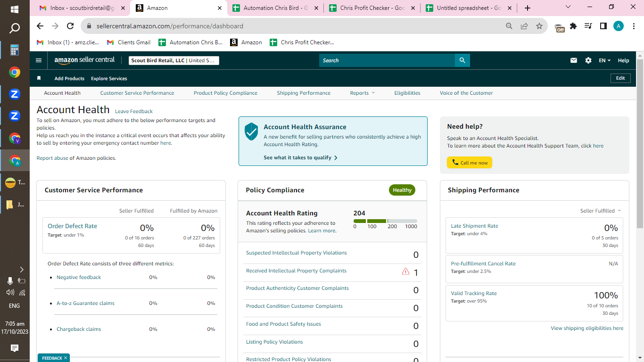Click the share page icon in address bar
Viewport: 644px width, 362px height.
point(524,26)
